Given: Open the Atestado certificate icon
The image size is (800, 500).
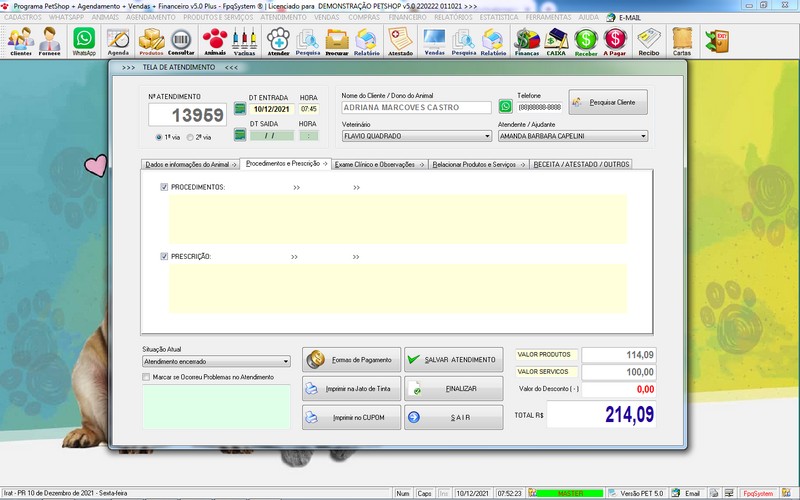Looking at the screenshot, I should tap(401, 41).
